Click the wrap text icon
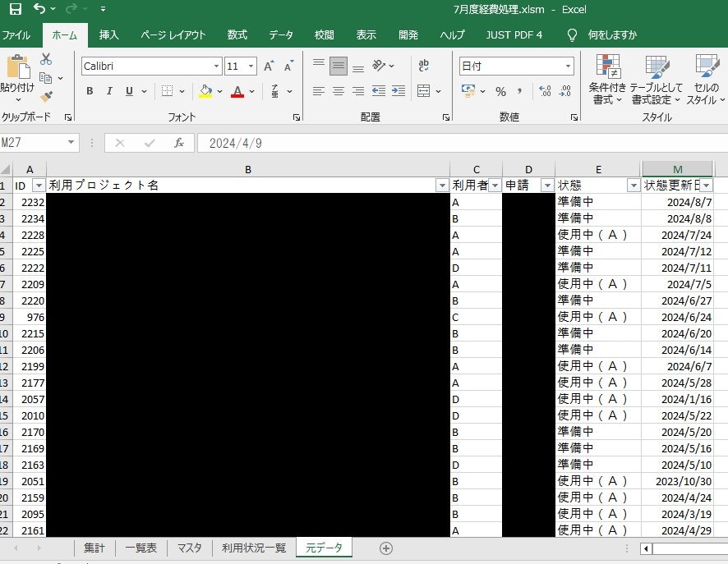This screenshot has width=728, height=564. tap(423, 66)
